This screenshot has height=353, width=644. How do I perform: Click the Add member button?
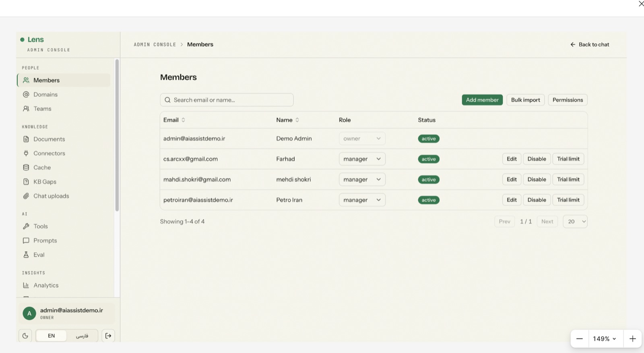coord(482,100)
